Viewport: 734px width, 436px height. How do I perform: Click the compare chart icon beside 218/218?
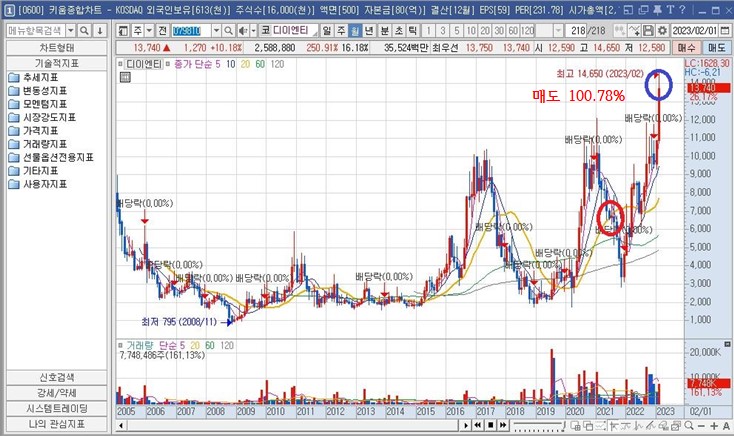click(x=620, y=31)
